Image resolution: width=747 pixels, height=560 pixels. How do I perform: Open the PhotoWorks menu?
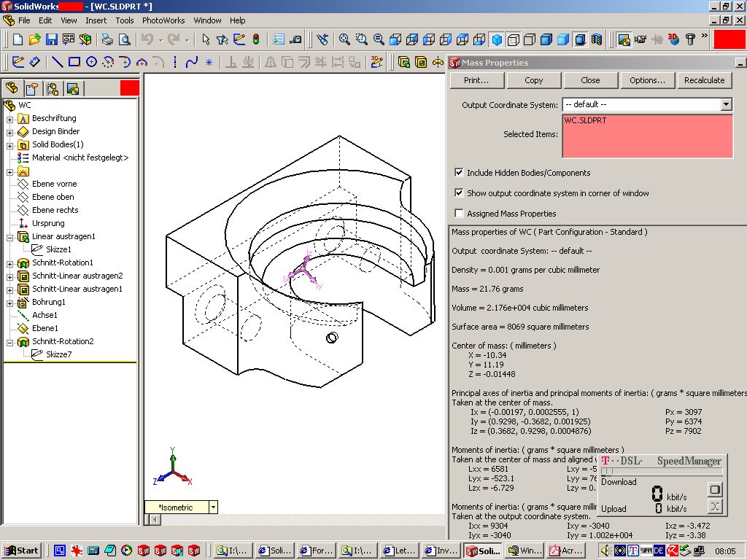(x=163, y=20)
